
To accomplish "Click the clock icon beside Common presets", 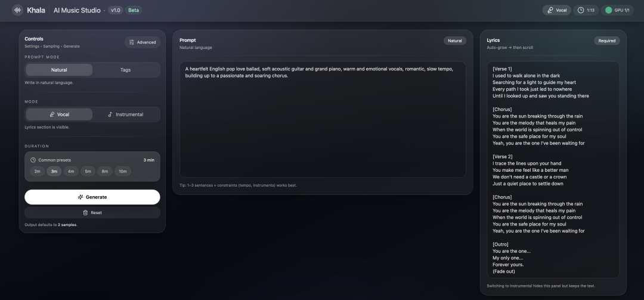I will (33, 160).
